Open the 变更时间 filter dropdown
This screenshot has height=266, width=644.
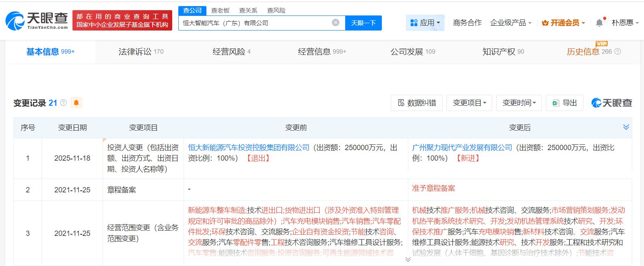tap(519, 103)
